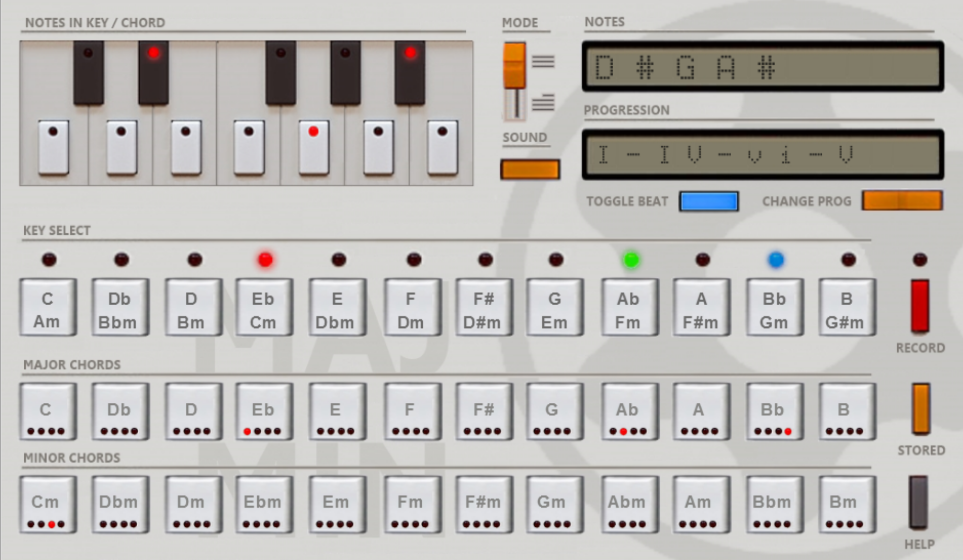This screenshot has width=963, height=560.
Task: Click the F# black piano key
Action: pos(281,73)
